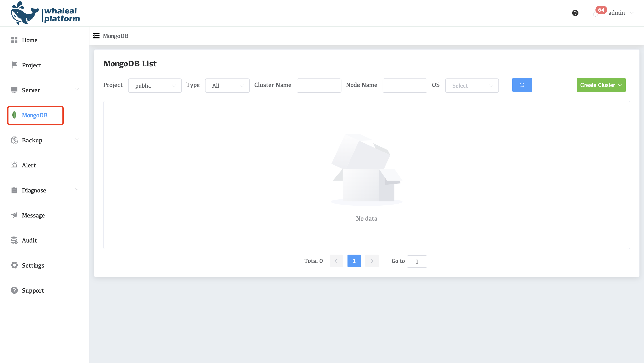Click the Cluster Name input field
The width and height of the screenshot is (644, 363).
pyautogui.click(x=319, y=85)
